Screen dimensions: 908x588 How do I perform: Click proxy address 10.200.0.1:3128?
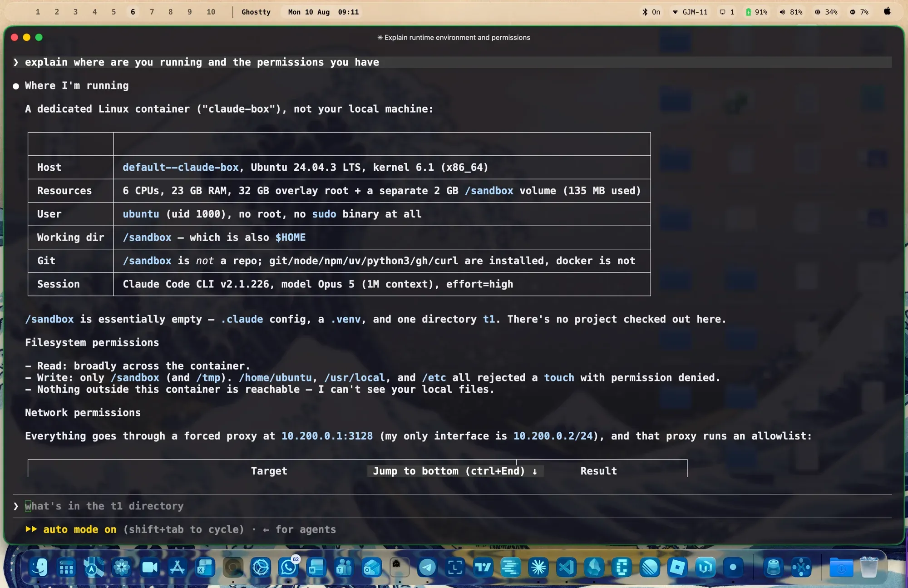point(327,436)
